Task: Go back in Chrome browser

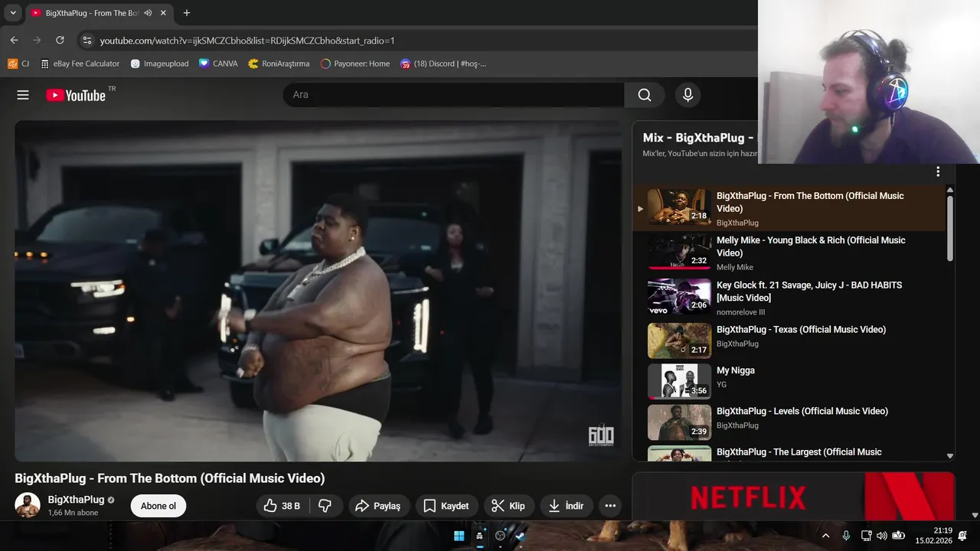Action: tap(14, 40)
